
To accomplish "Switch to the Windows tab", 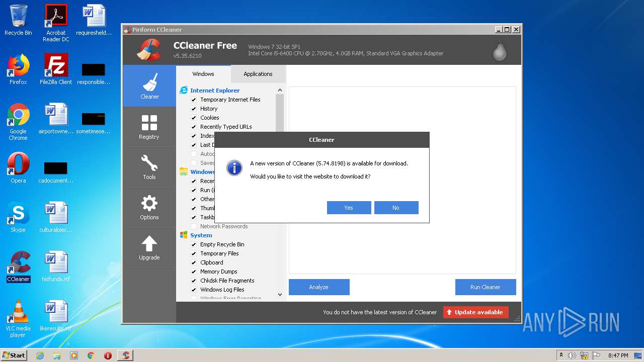I will [x=203, y=74].
